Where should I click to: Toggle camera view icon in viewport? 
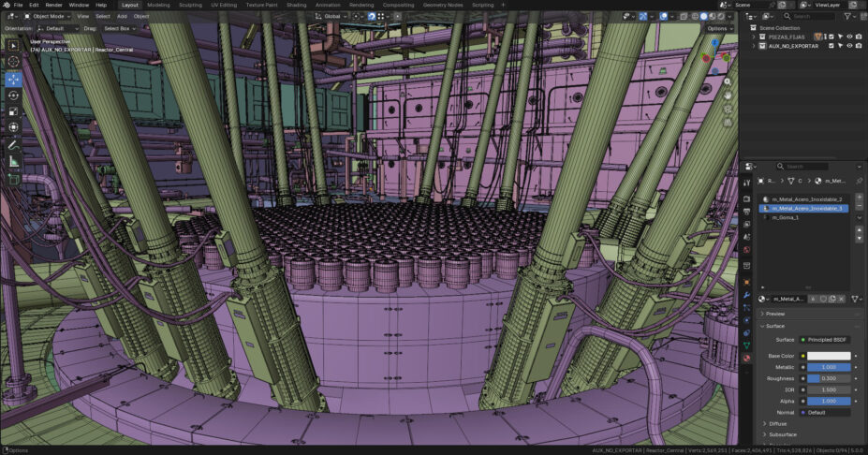point(728,109)
